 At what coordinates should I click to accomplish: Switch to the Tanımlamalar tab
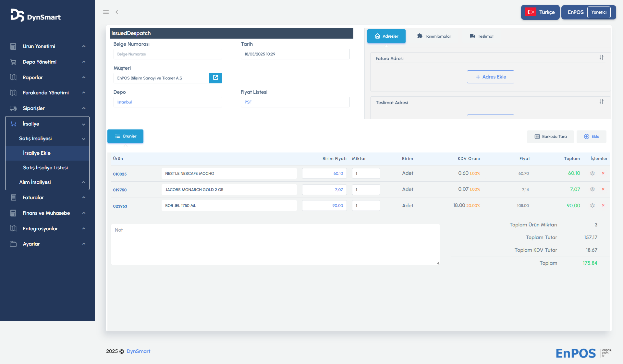pyautogui.click(x=434, y=36)
